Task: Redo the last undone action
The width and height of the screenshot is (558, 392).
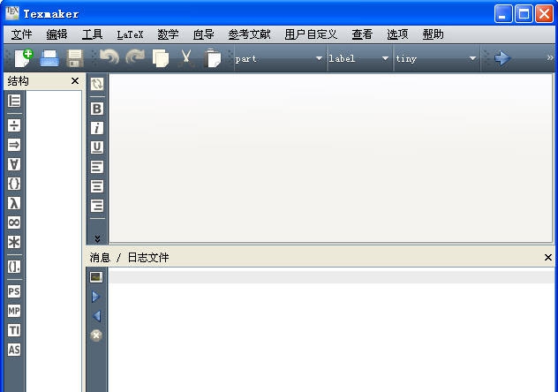Action: click(135, 57)
